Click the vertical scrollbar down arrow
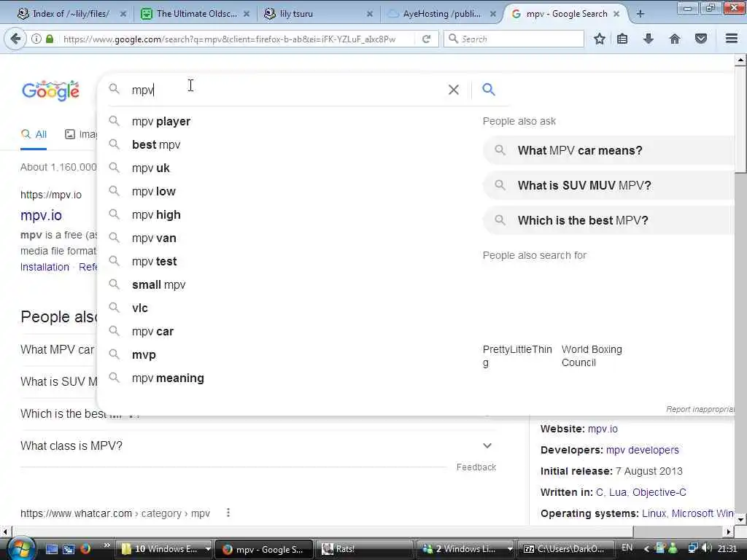The height and width of the screenshot is (560, 747). tap(740, 519)
